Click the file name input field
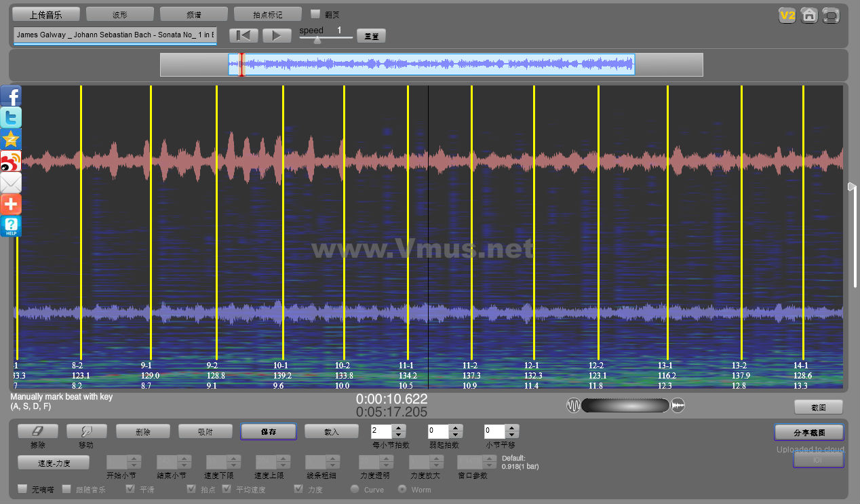Screen dimensions: 860x504 click(x=115, y=35)
